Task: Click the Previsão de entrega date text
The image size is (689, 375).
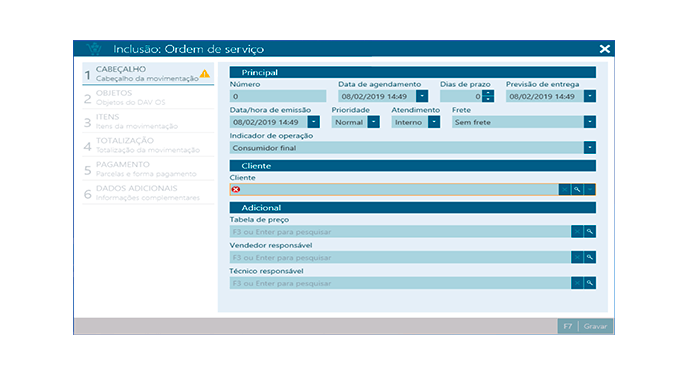Action: [x=542, y=96]
